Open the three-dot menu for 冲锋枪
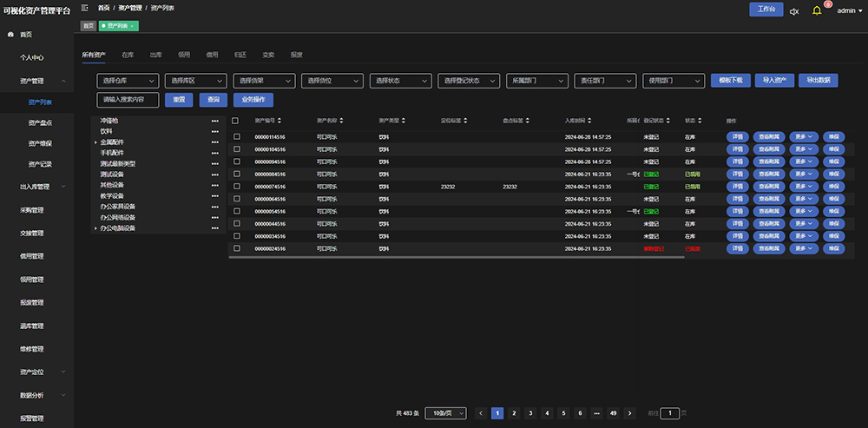This screenshot has height=428, width=868. click(x=214, y=121)
